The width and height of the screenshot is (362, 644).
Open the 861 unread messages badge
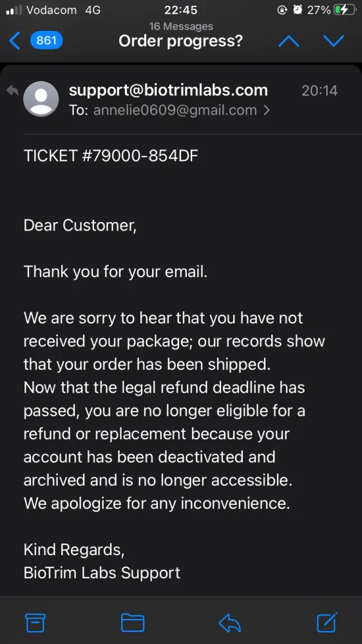[46, 41]
